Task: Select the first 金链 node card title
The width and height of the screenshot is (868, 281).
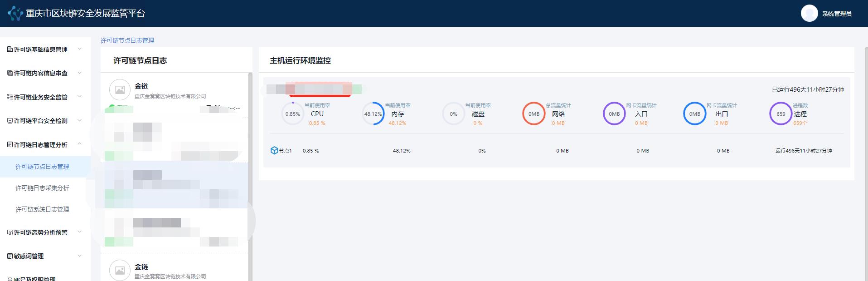Action: 141,86
